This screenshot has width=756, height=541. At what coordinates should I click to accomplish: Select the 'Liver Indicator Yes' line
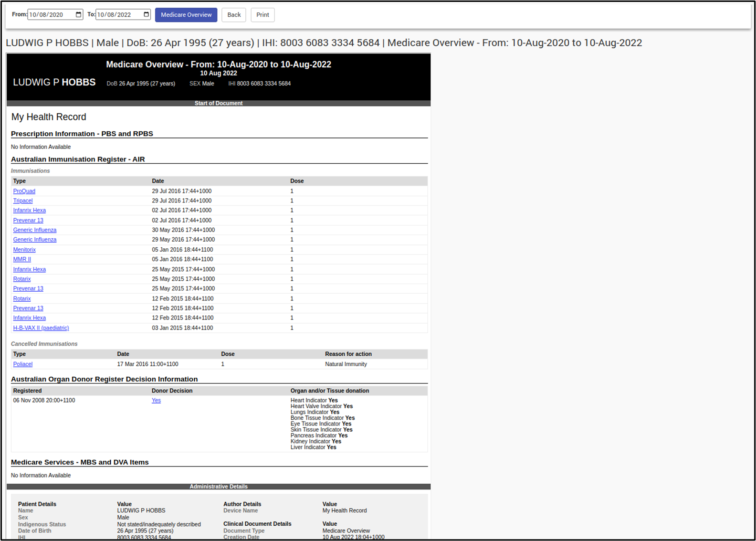click(x=314, y=447)
